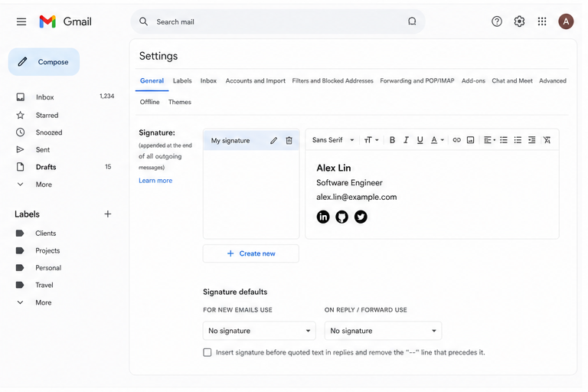
Task: Open the On Reply/Forward Use dropdown
Action: [383, 331]
